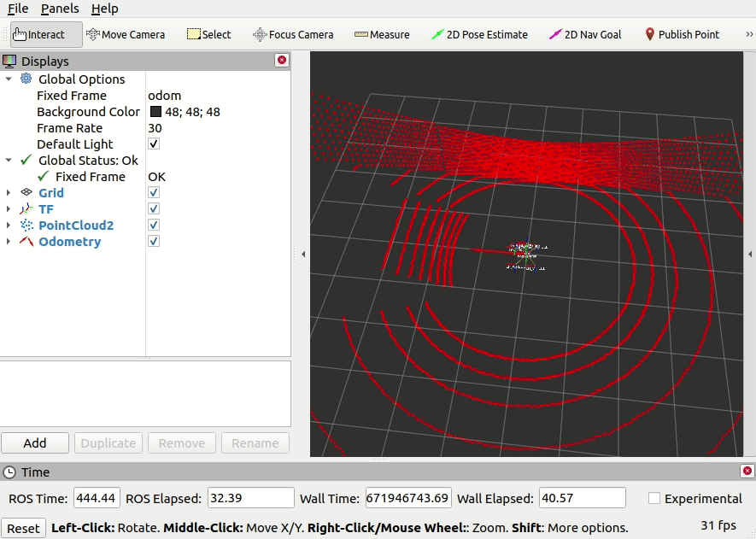This screenshot has height=539, width=756.
Task: Select the 2D Nav Goal arrow icon
Action: [555, 34]
